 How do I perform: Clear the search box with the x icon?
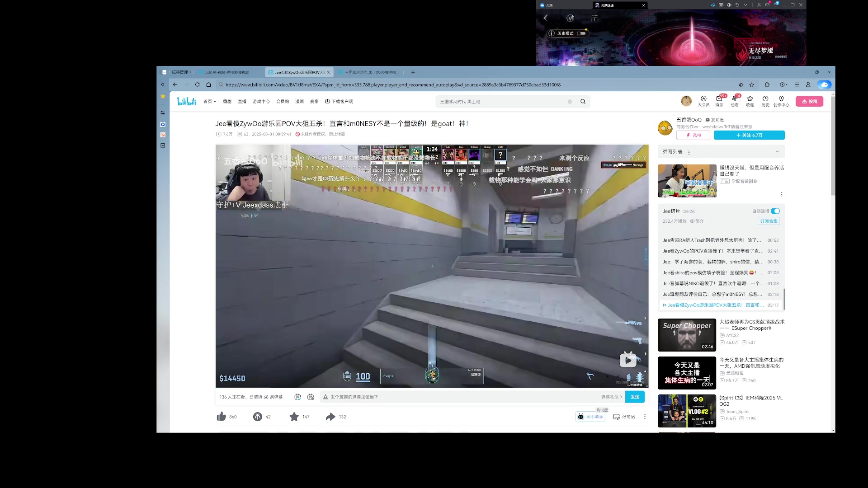570,102
